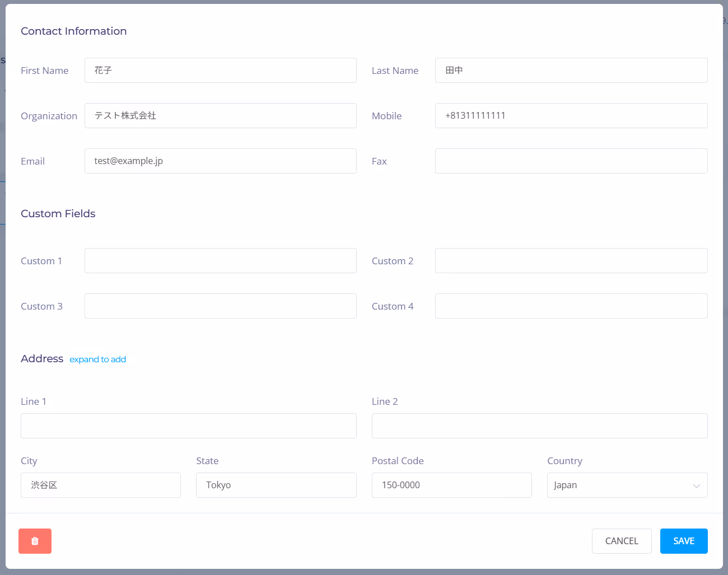Click the City field containing 渋谷区
The width and height of the screenshot is (728, 575).
(101, 485)
